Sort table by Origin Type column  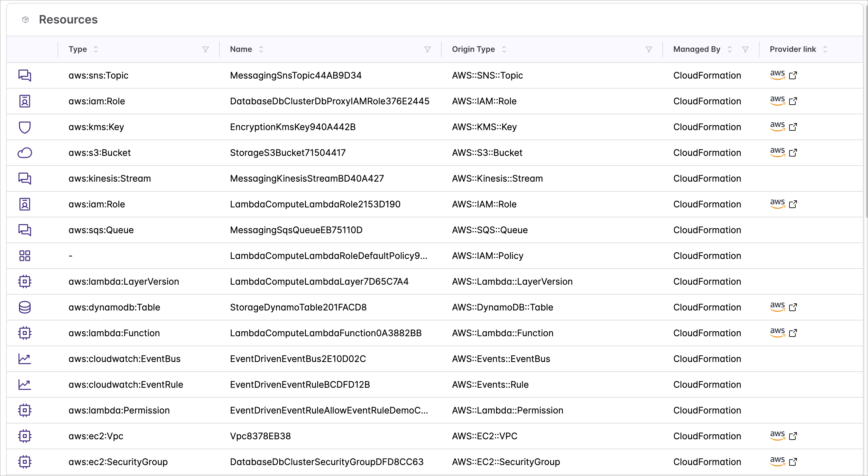pyautogui.click(x=504, y=49)
